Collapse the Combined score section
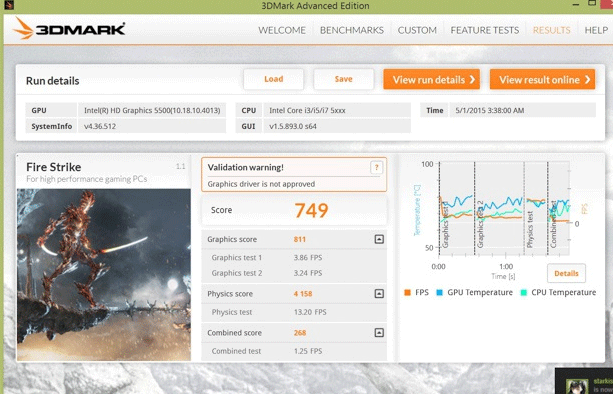Image resolution: width=613 pixels, height=394 pixels. click(379, 333)
